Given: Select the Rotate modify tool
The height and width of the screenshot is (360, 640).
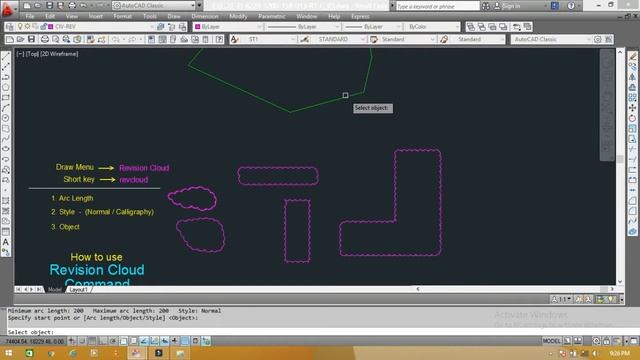Looking at the screenshot, I should click(632, 118).
